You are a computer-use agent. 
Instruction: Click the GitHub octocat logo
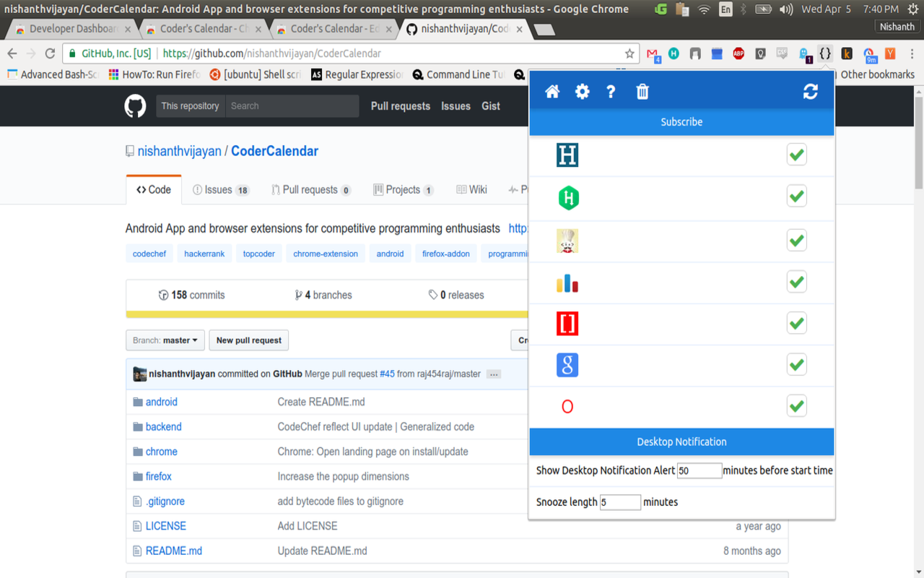click(x=135, y=106)
